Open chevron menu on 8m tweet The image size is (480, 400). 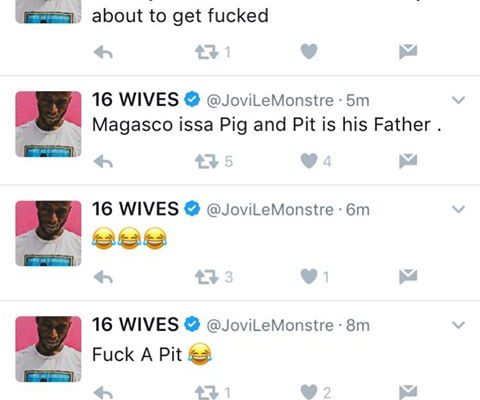[459, 325]
